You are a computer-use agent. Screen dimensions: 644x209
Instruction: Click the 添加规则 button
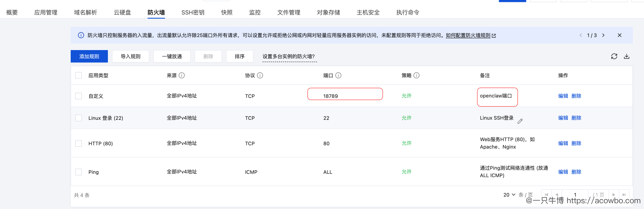click(x=89, y=56)
